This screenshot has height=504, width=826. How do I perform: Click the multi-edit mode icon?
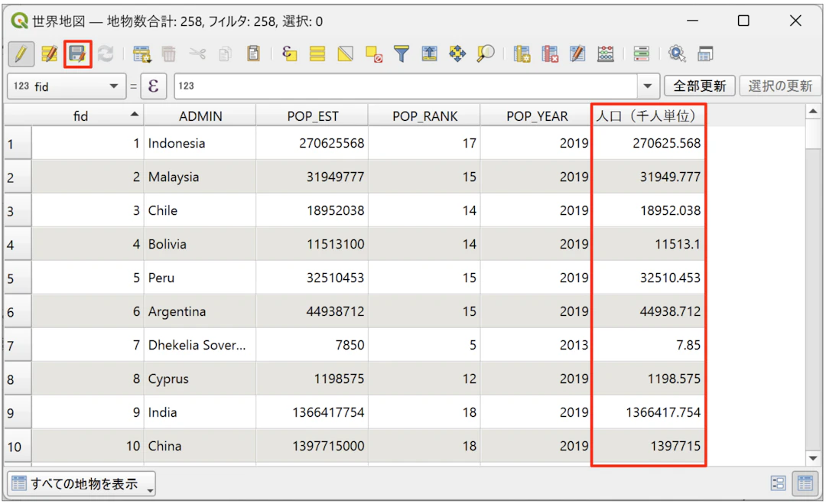(50, 54)
